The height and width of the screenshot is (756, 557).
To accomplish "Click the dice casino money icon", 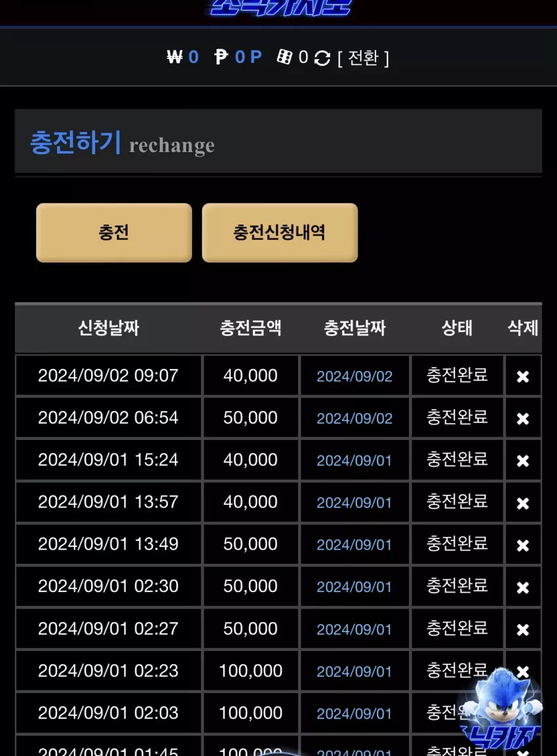I will coord(285,57).
